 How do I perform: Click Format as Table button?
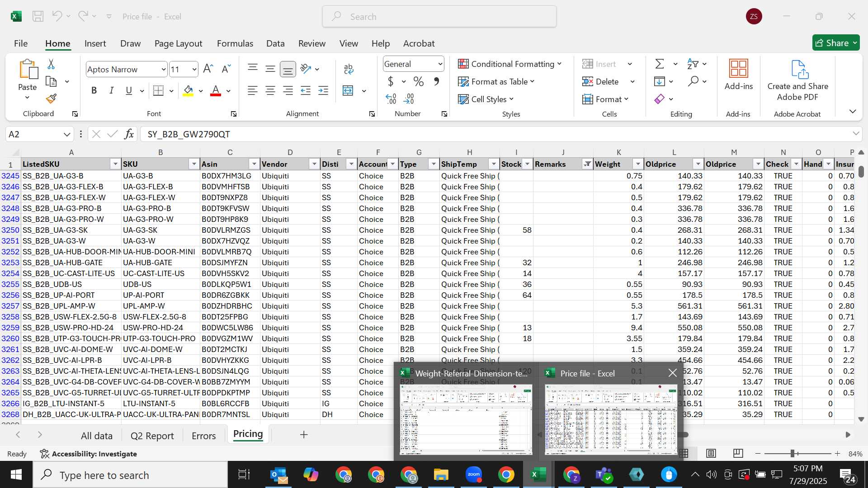[x=496, y=81]
